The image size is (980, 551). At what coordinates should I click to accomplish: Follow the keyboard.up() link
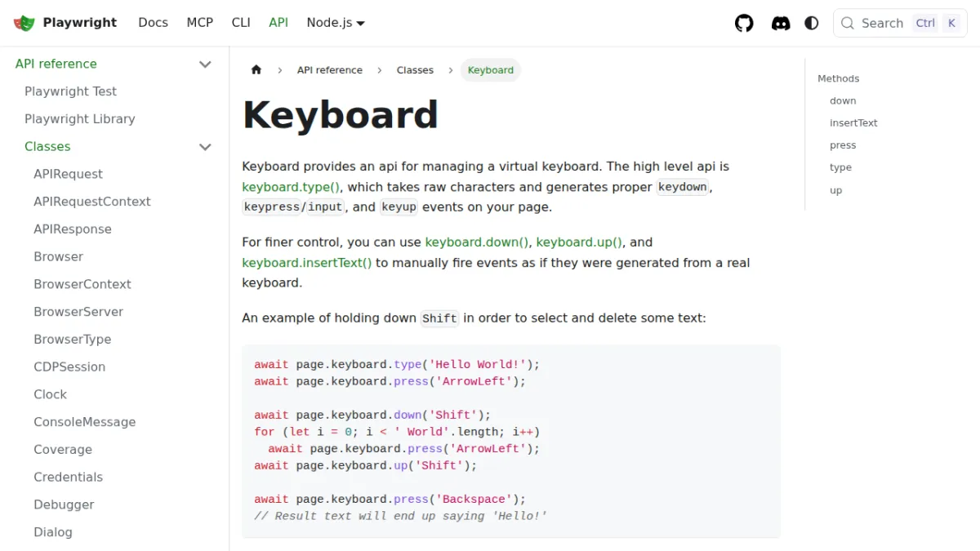coord(580,242)
